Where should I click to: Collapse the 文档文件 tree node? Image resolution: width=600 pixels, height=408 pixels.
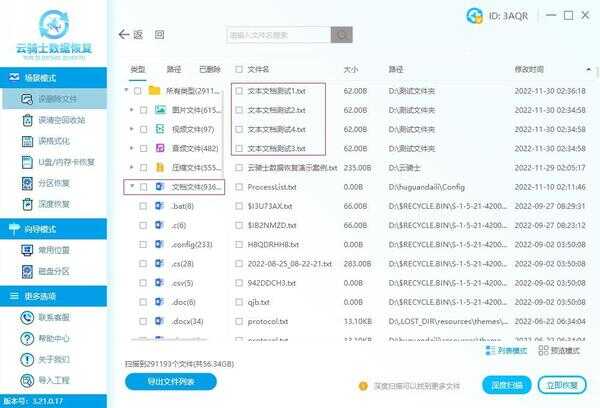coord(131,186)
